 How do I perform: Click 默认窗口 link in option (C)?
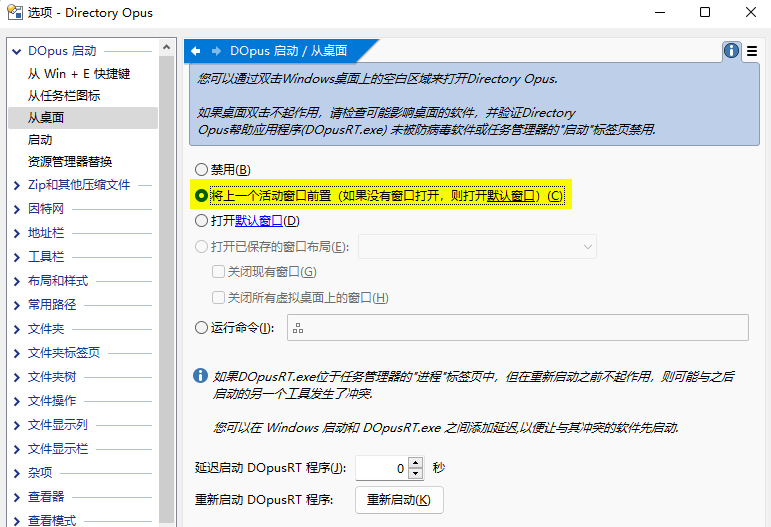pos(510,196)
